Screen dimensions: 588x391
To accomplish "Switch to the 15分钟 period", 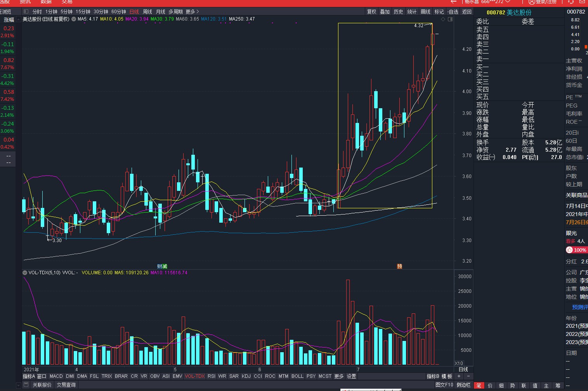I will [83, 12].
